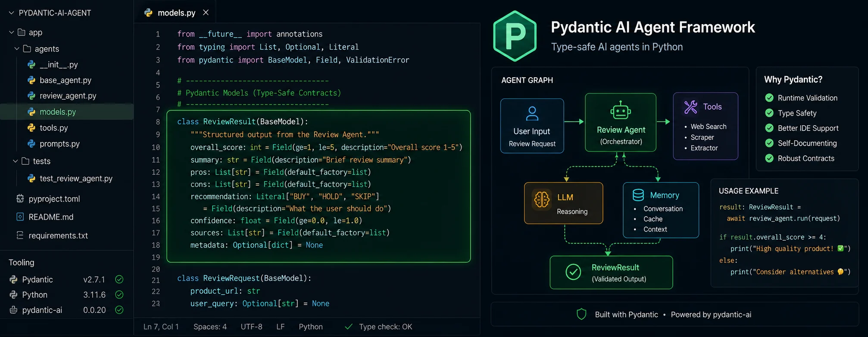Click the tests folder icon
868x337 pixels.
point(25,161)
